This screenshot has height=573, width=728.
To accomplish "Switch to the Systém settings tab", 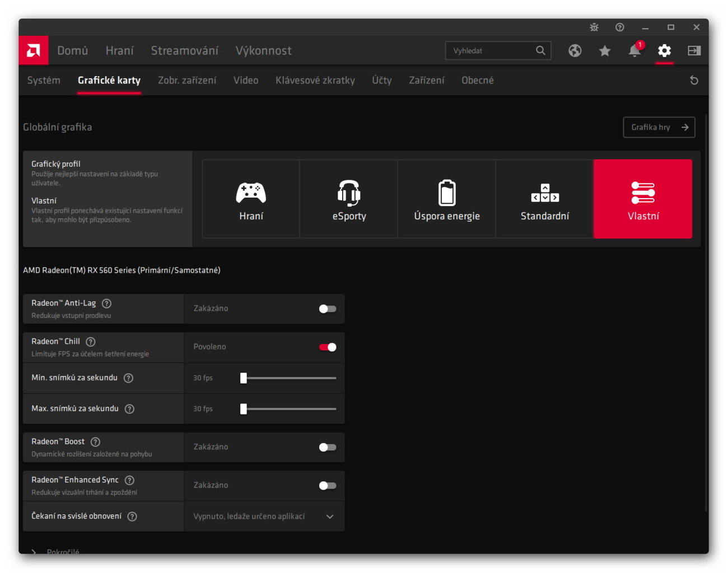I will (44, 80).
